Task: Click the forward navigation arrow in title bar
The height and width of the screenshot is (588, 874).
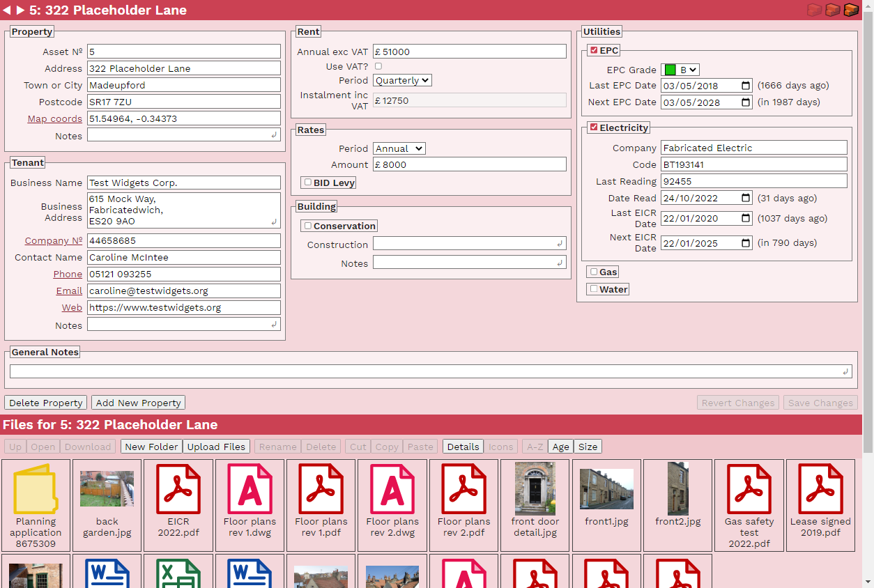Action: [21, 10]
